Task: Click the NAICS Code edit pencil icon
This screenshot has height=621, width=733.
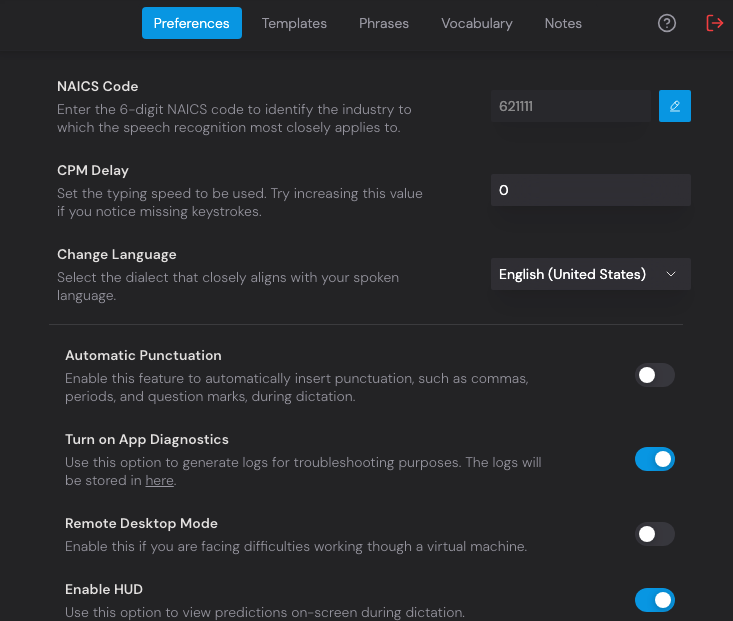Action: click(675, 106)
